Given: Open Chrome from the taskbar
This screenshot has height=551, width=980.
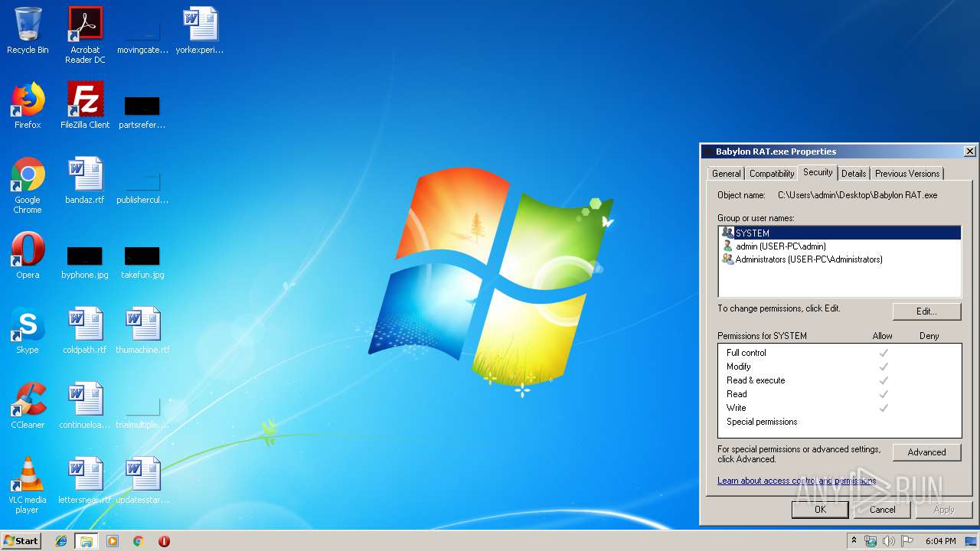Looking at the screenshot, I should click(138, 541).
